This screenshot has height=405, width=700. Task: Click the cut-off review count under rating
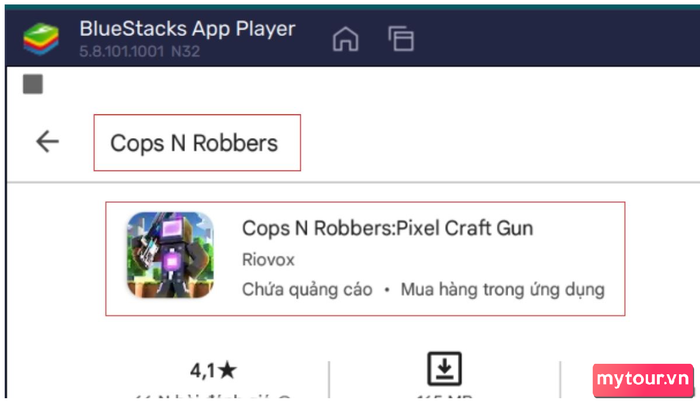tap(212, 396)
